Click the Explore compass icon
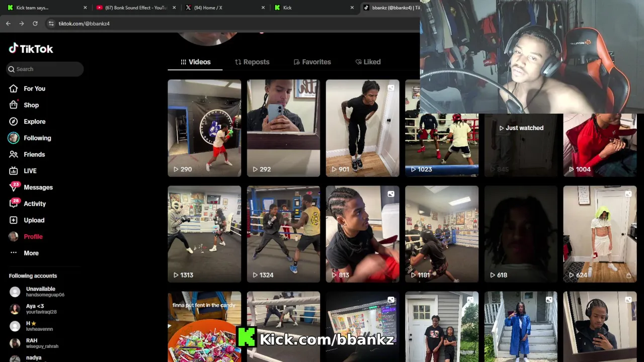 [14, 122]
